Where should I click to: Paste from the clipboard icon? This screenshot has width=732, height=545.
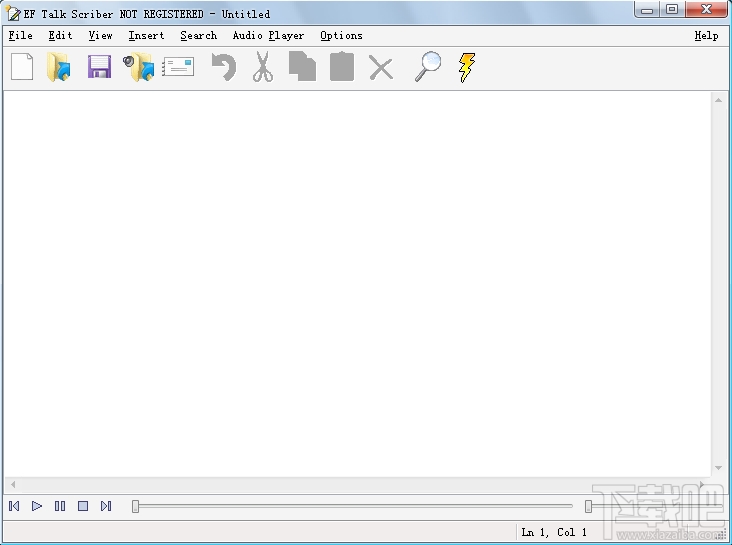click(x=342, y=67)
